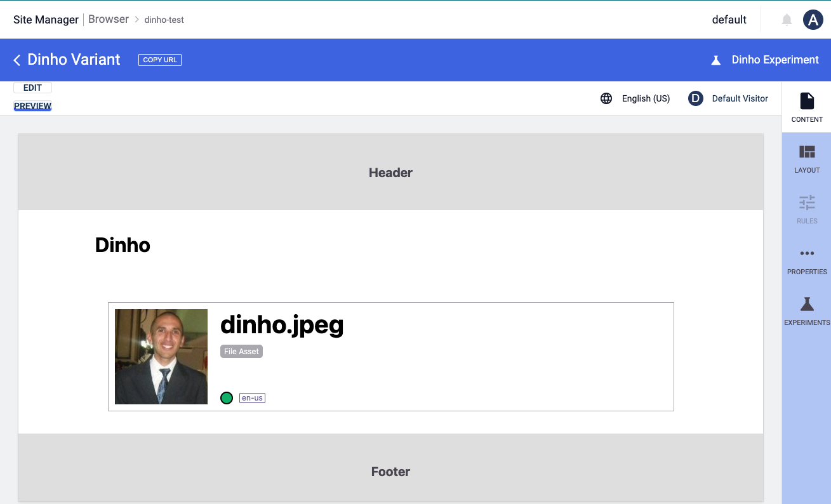This screenshot has width=831, height=504.
Task: Switch to the Layout panel
Action: pos(806,157)
